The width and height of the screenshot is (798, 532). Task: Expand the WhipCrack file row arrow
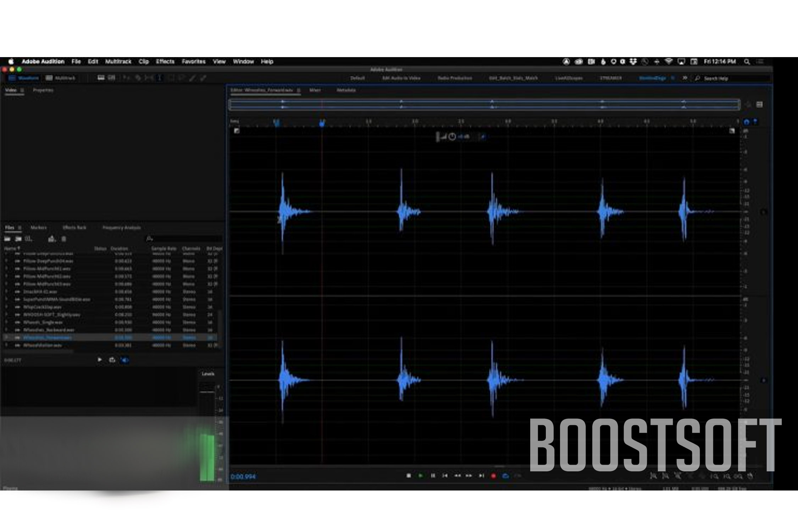coord(6,307)
